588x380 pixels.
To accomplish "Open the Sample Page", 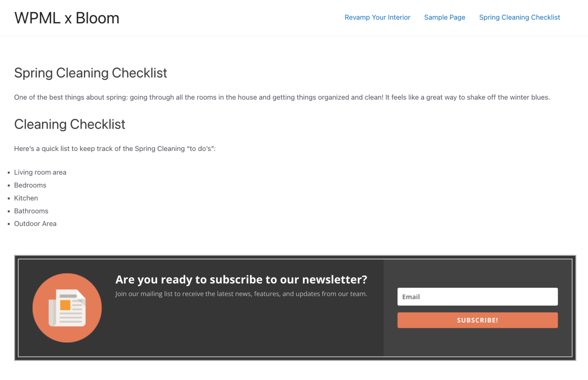I will (x=444, y=17).
